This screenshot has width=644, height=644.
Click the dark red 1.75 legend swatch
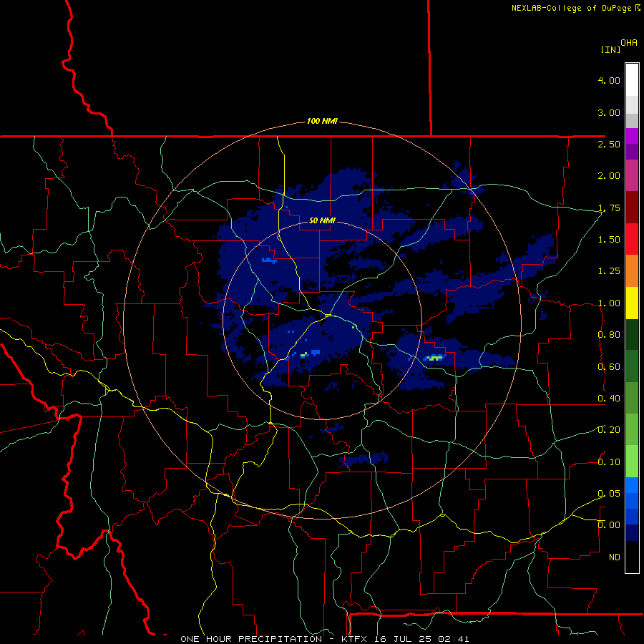pyautogui.click(x=632, y=208)
